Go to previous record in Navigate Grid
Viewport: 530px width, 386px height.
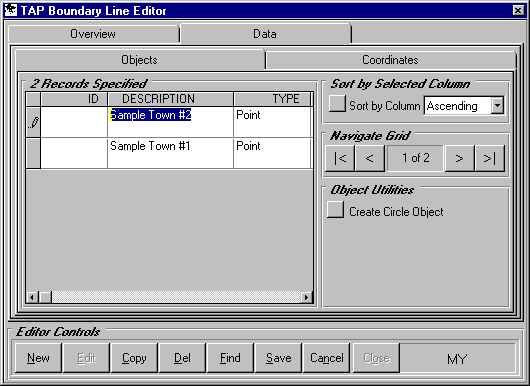click(x=370, y=158)
